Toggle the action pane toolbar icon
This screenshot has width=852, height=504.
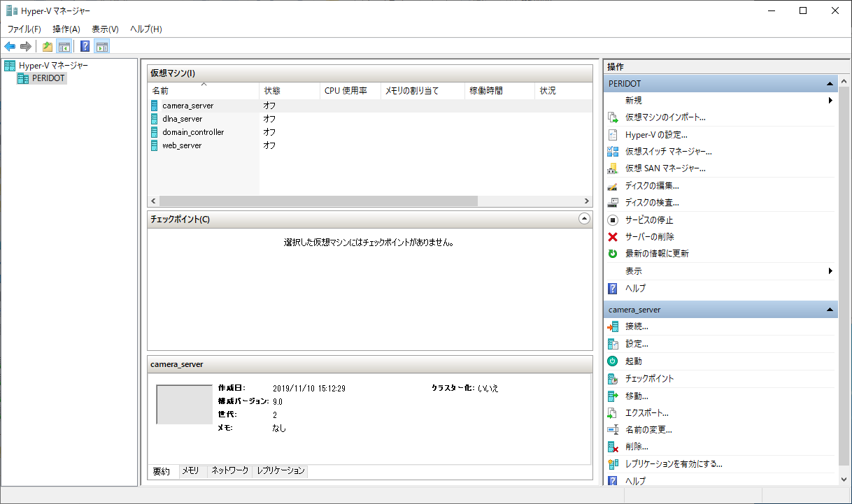pyautogui.click(x=102, y=47)
